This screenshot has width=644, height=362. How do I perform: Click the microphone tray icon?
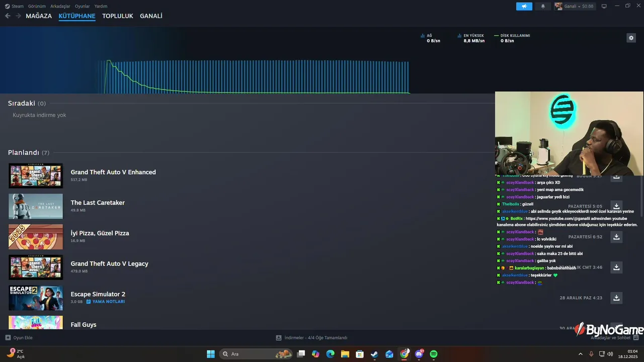(x=591, y=354)
